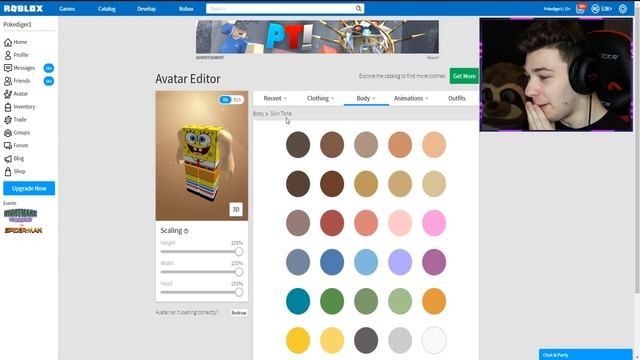Open Messages in the sidebar
The height and width of the screenshot is (360, 640).
click(x=20, y=68)
